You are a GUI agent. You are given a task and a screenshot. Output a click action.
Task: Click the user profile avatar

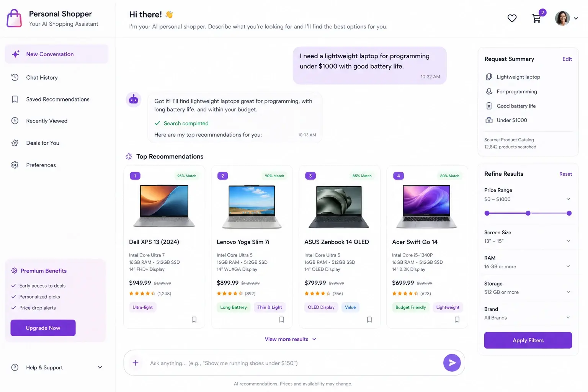tap(562, 18)
